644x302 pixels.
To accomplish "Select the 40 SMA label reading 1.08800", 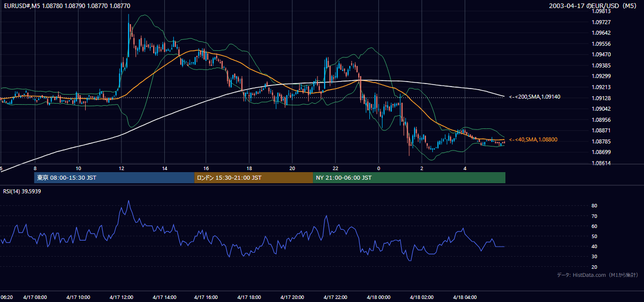I will [x=533, y=139].
